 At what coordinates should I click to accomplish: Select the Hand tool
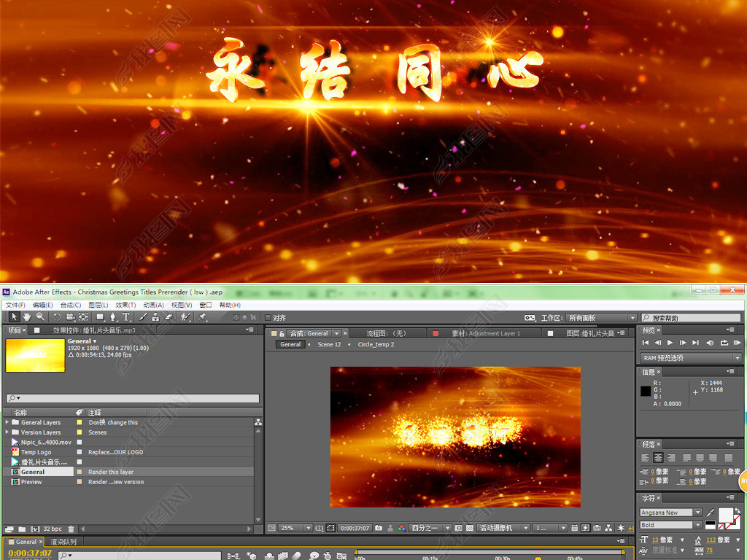pos(27,317)
